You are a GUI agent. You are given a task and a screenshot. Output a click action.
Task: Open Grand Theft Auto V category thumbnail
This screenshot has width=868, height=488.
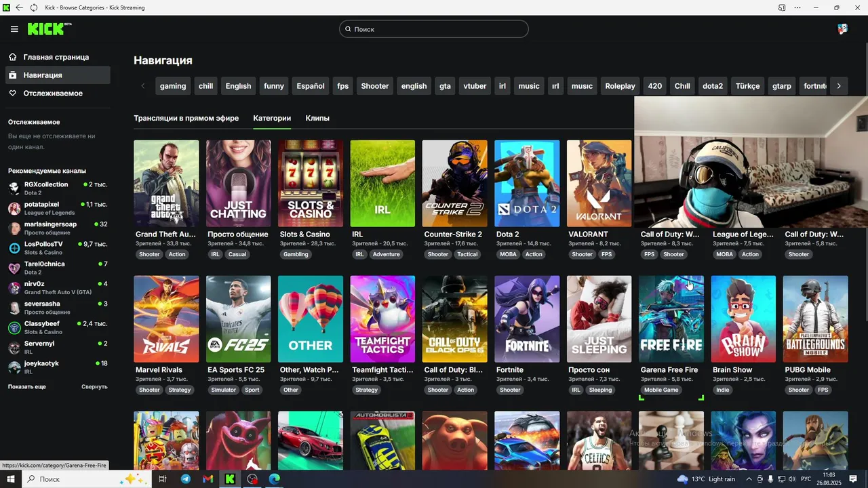[166, 184]
